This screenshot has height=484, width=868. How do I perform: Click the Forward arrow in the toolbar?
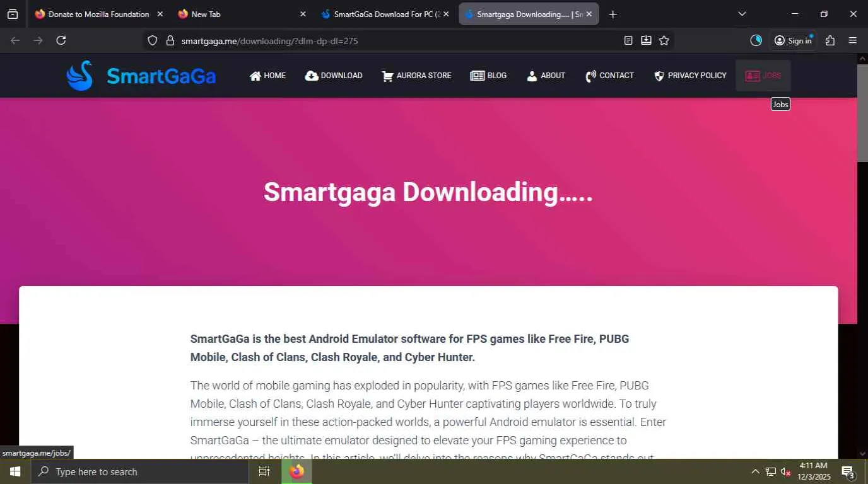click(38, 40)
